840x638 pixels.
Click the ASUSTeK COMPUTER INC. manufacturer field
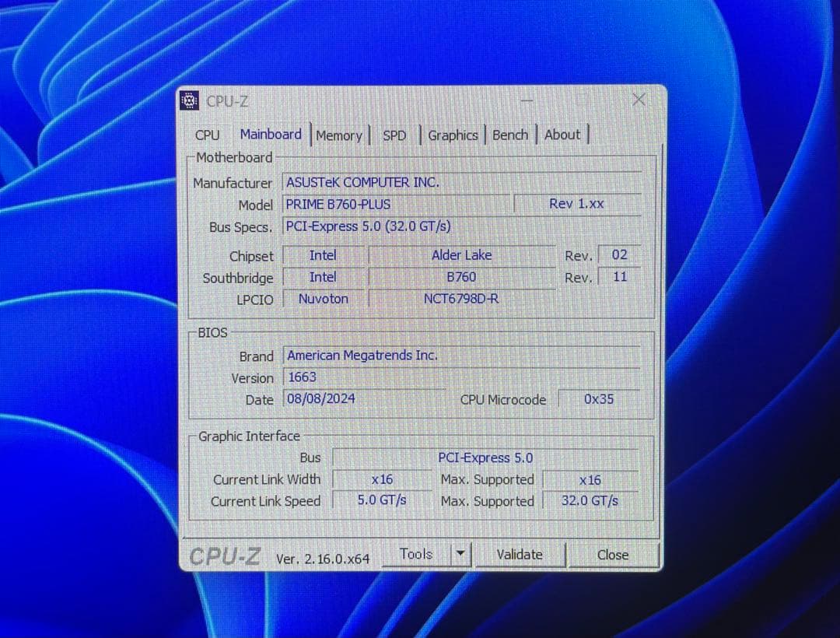click(x=462, y=182)
